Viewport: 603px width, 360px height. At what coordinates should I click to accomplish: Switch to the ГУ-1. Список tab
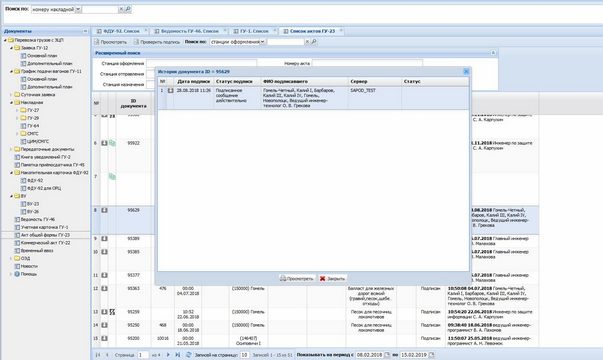click(x=254, y=31)
